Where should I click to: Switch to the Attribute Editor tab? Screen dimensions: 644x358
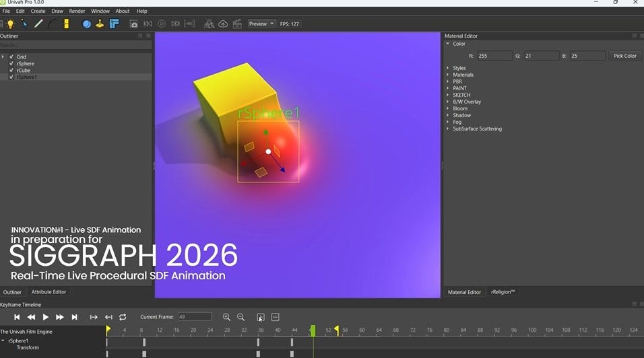click(49, 292)
